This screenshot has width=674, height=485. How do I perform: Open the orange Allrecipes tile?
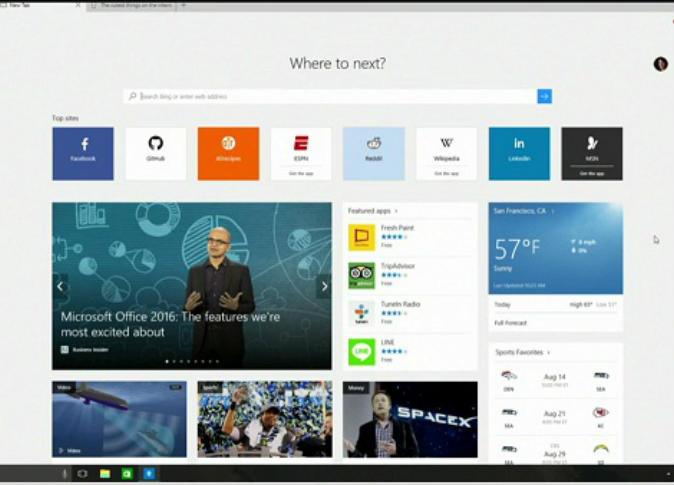tap(228, 153)
